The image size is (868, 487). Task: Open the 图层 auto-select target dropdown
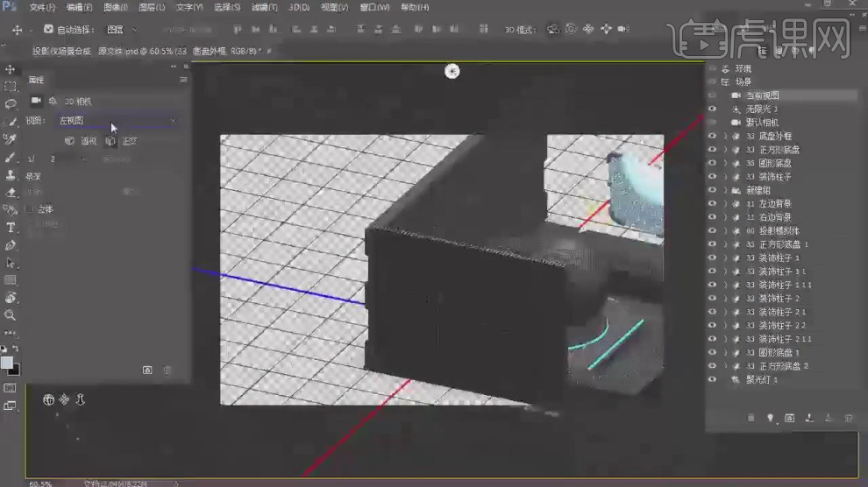122,29
